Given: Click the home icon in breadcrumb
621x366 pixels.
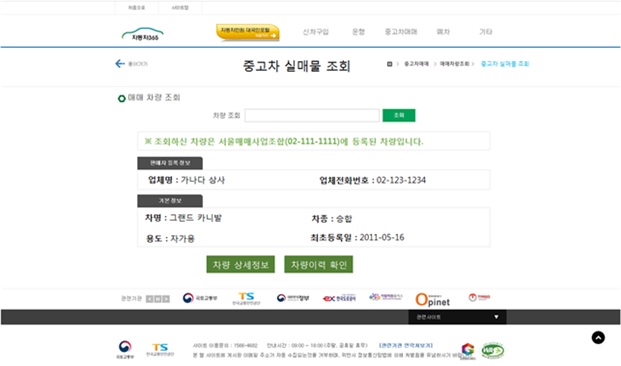Looking at the screenshot, I should pyautogui.click(x=389, y=64).
